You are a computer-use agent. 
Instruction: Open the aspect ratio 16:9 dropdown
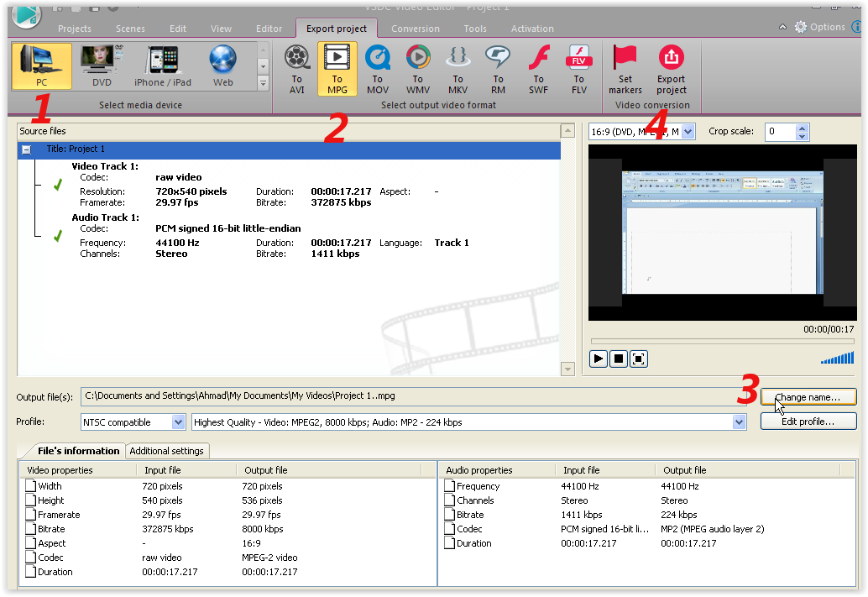tap(688, 132)
